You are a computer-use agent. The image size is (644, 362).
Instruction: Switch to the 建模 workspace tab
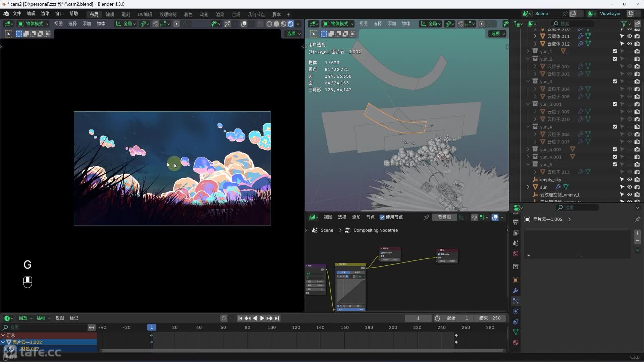[110, 14]
